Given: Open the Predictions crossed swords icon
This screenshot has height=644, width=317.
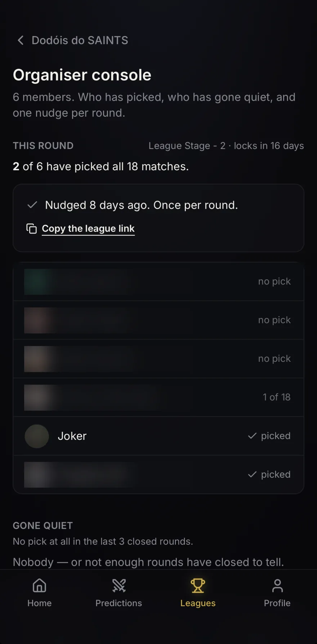Looking at the screenshot, I should [119, 586].
